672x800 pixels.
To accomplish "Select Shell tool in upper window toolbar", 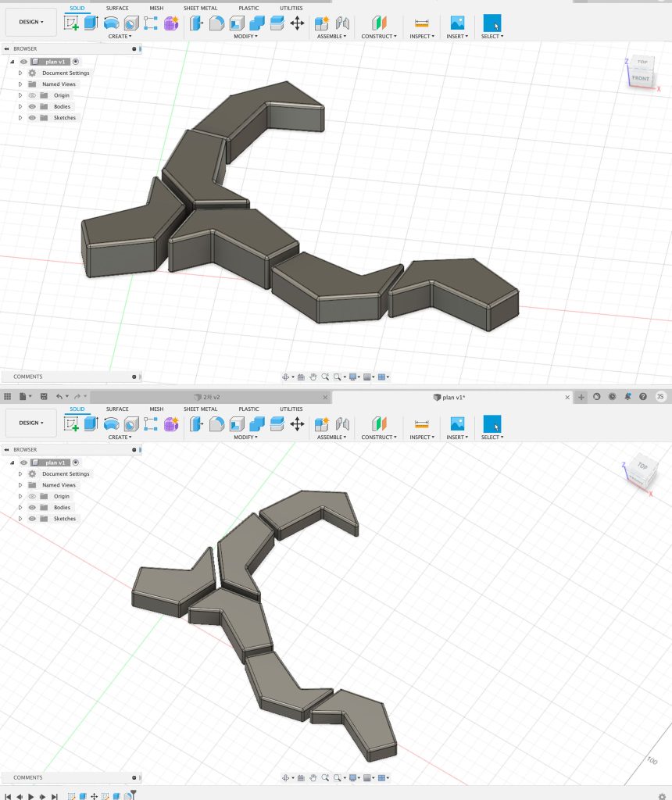I will 237,23.
